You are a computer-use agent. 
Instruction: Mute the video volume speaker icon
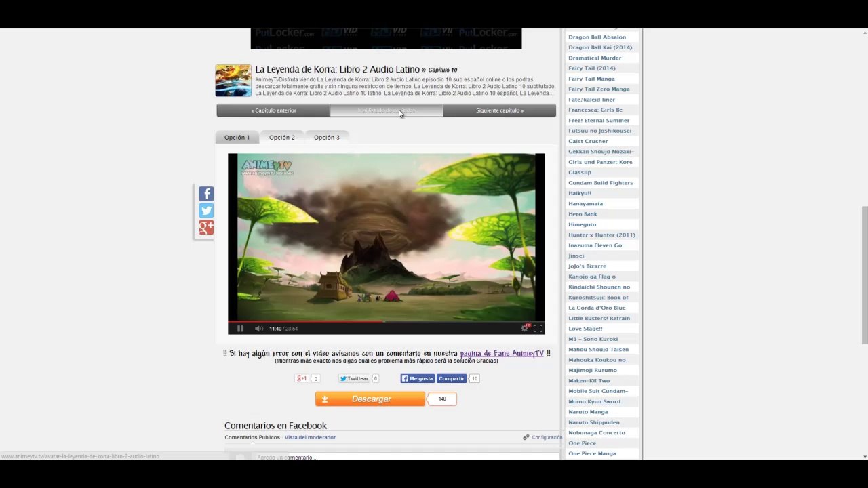pyautogui.click(x=258, y=329)
